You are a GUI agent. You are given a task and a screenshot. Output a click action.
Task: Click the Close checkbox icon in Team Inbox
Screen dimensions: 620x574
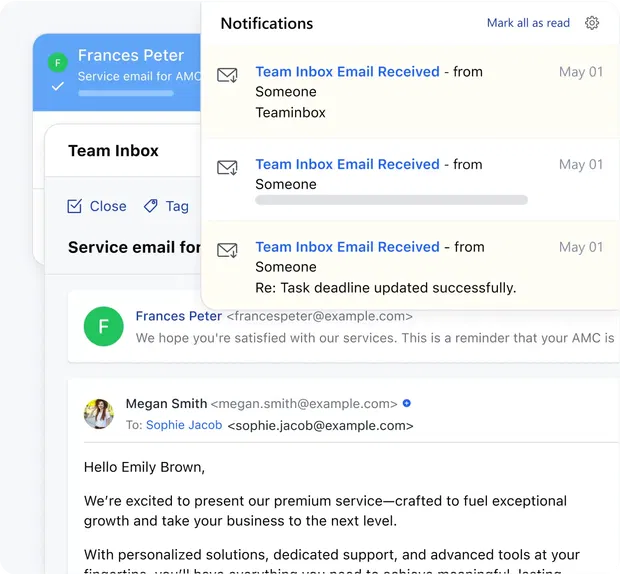click(74, 206)
